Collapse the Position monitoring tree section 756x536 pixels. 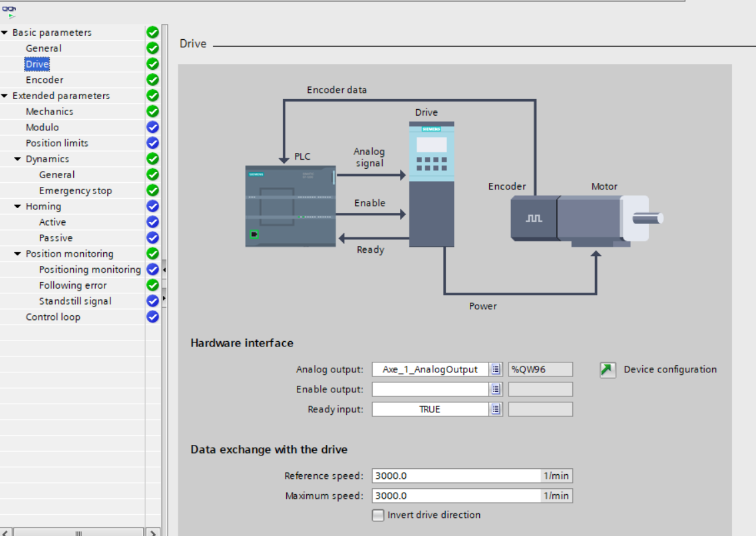click(x=18, y=254)
